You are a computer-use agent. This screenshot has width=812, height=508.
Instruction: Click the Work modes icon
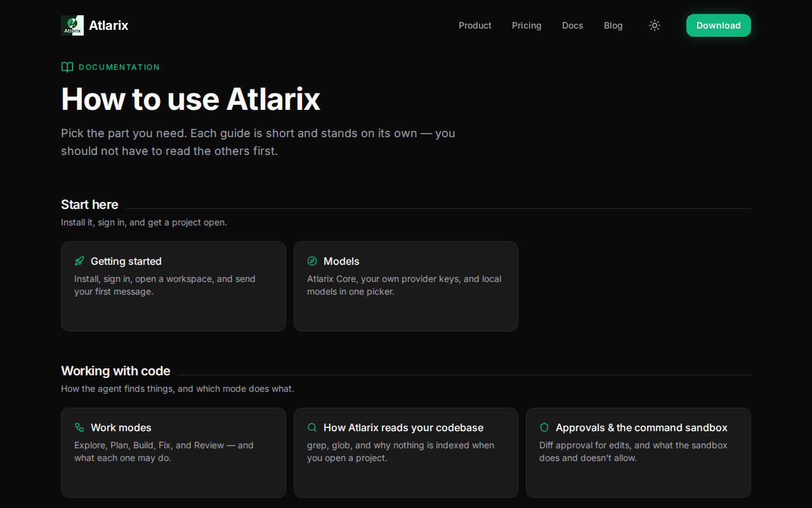(x=79, y=427)
